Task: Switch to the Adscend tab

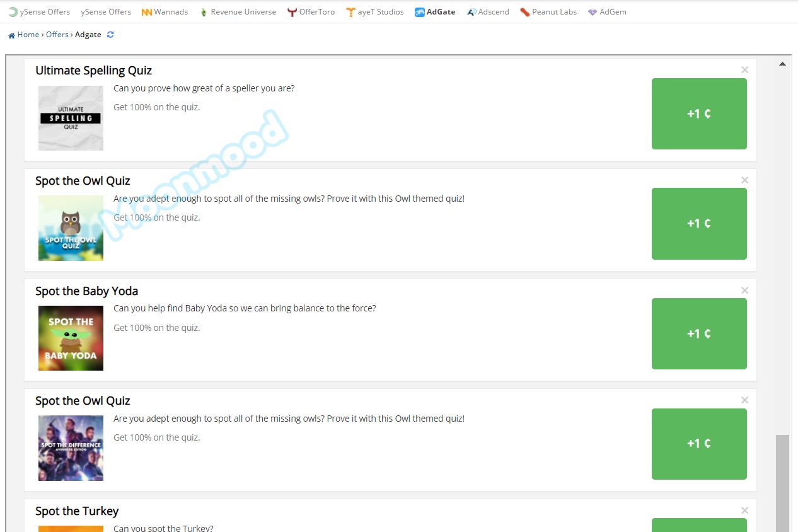Action: click(488, 12)
